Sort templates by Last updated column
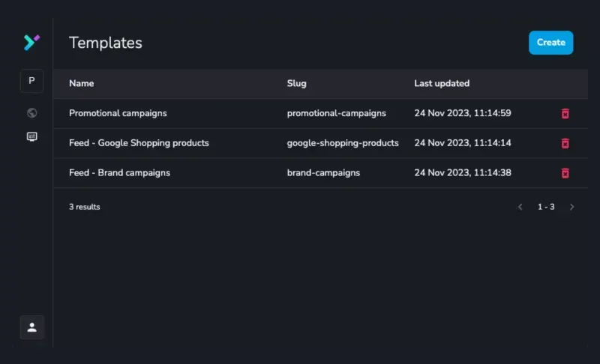The image size is (600, 364). [442, 84]
